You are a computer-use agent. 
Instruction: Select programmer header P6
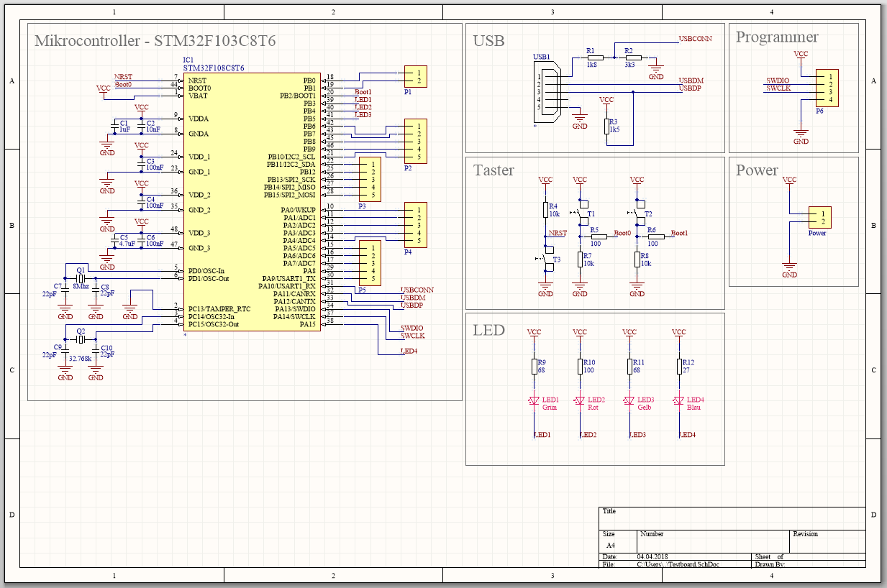point(827,88)
